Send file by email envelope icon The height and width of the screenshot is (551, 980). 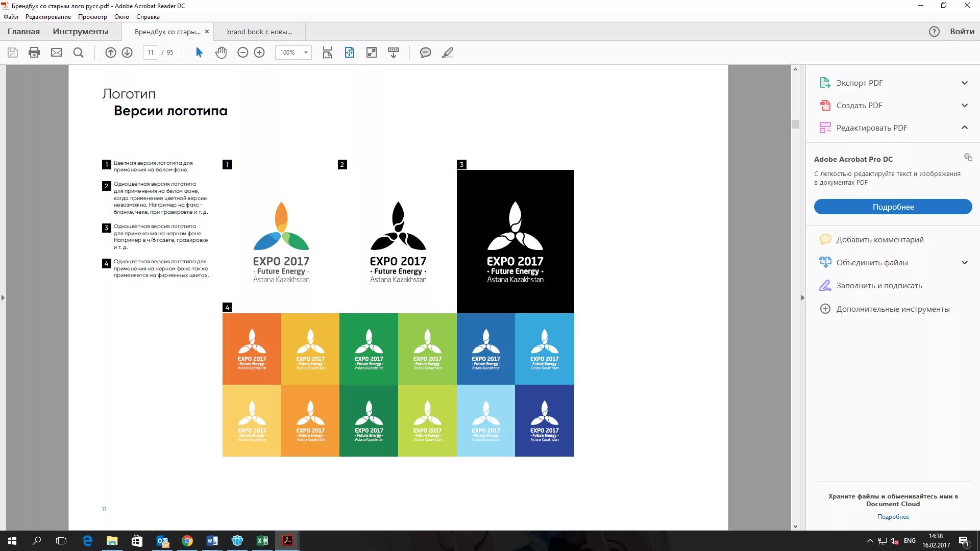pyautogui.click(x=57, y=53)
